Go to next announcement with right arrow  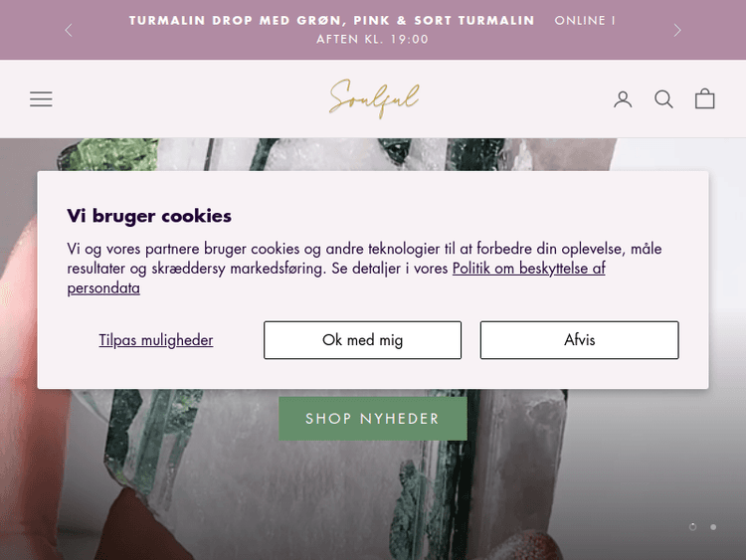pyautogui.click(x=677, y=30)
